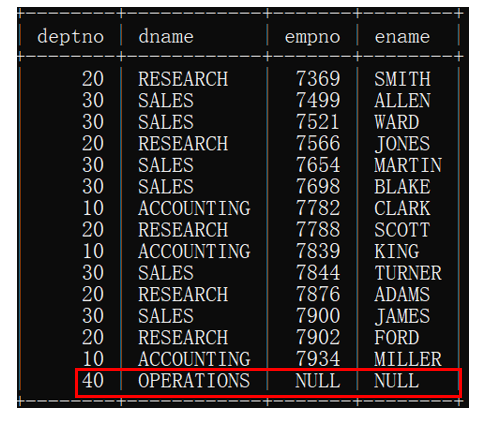
Task: Click deptno 20 in the FORD row
Action: [x=93, y=337]
